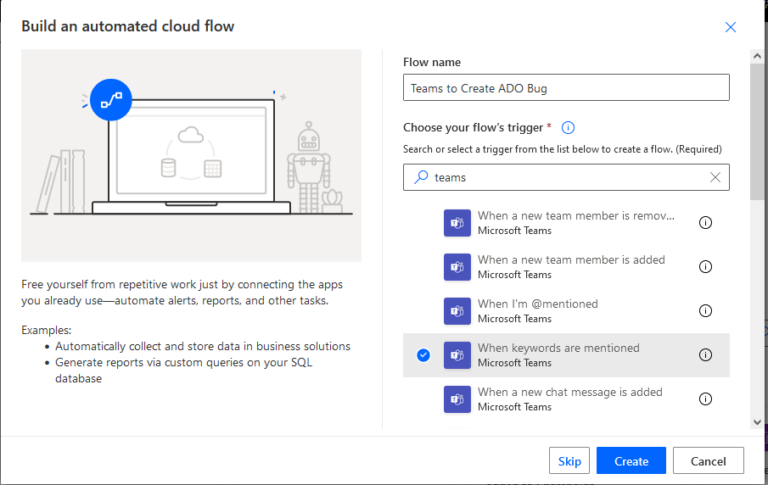Click info icon for new team member added trigger
Screen dimensions: 768x485
(x=705, y=267)
